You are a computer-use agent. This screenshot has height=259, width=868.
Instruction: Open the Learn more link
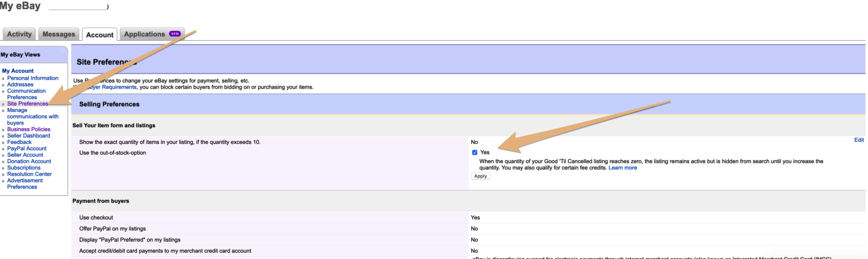tap(622, 168)
